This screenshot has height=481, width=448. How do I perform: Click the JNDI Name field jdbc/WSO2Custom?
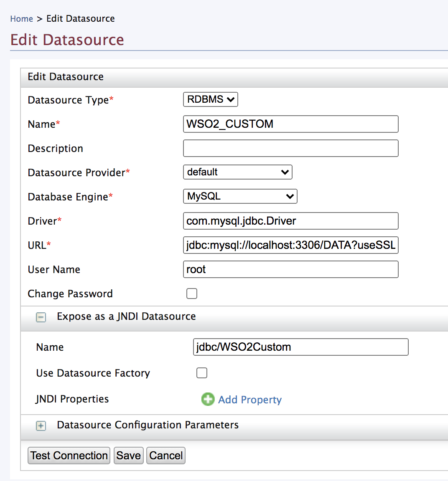click(x=300, y=347)
